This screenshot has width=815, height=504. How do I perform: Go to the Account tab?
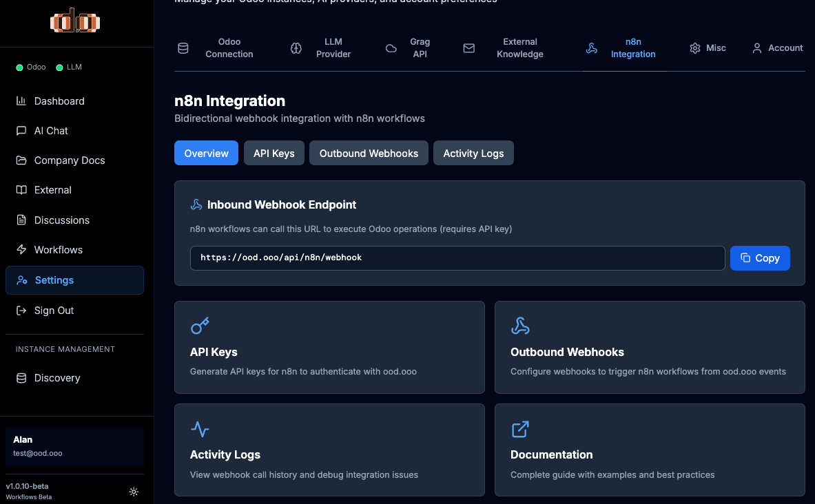[777, 48]
